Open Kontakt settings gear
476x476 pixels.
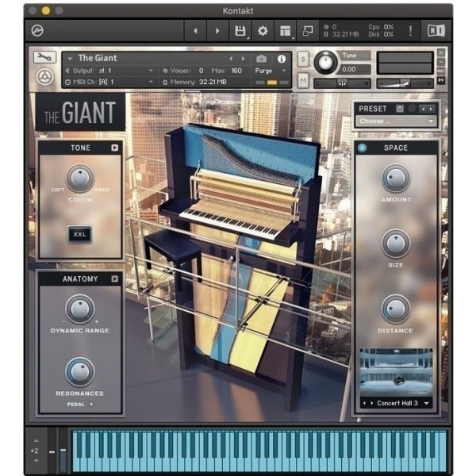coord(263,31)
